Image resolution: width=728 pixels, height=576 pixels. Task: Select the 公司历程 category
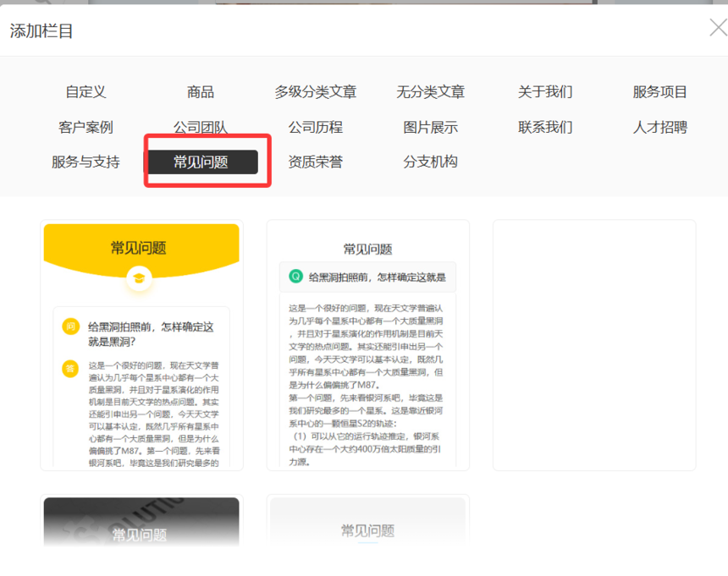tap(315, 128)
